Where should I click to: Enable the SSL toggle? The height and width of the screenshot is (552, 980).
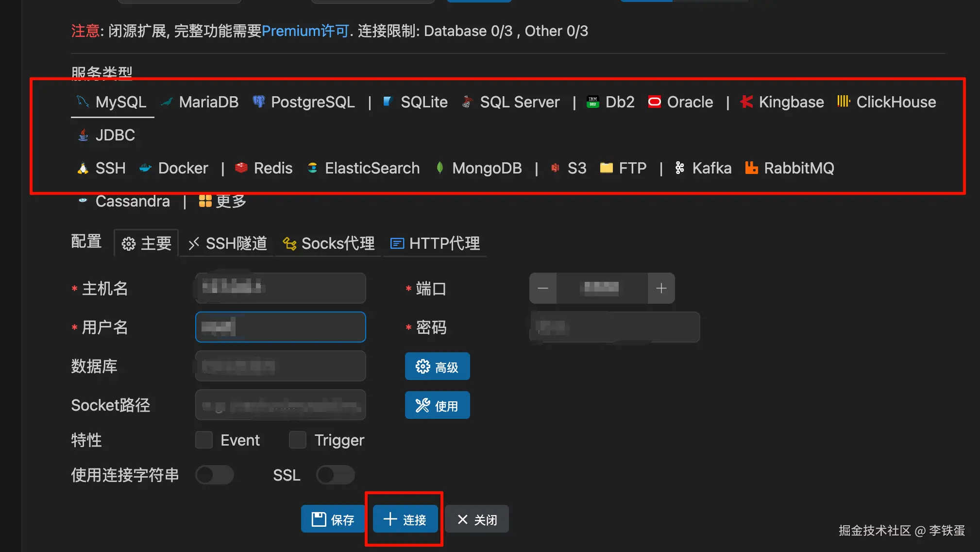click(x=336, y=475)
